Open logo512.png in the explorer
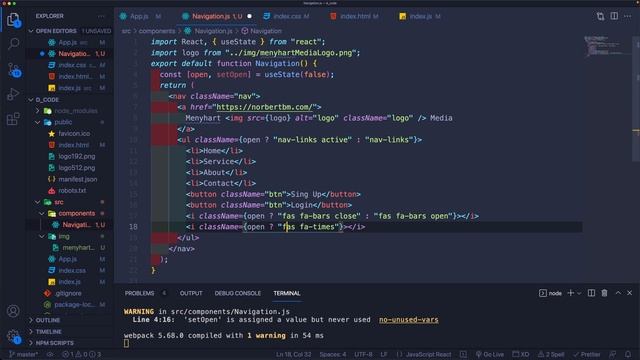The width and height of the screenshot is (640, 360). 76,168
